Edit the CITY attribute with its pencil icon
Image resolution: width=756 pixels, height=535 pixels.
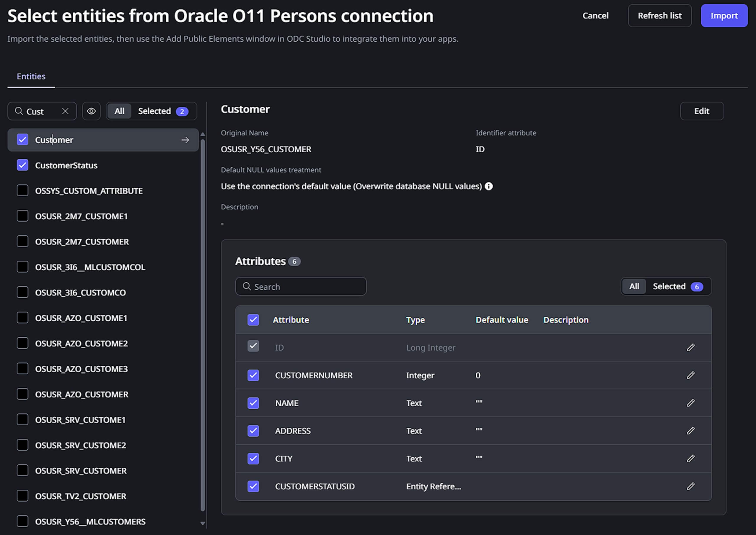[x=690, y=459]
